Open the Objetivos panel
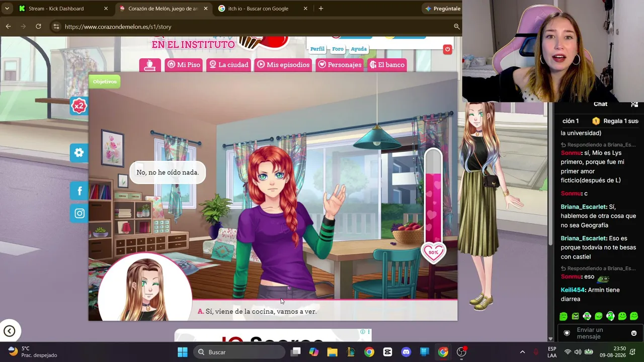The height and width of the screenshot is (362, 644). click(x=105, y=81)
